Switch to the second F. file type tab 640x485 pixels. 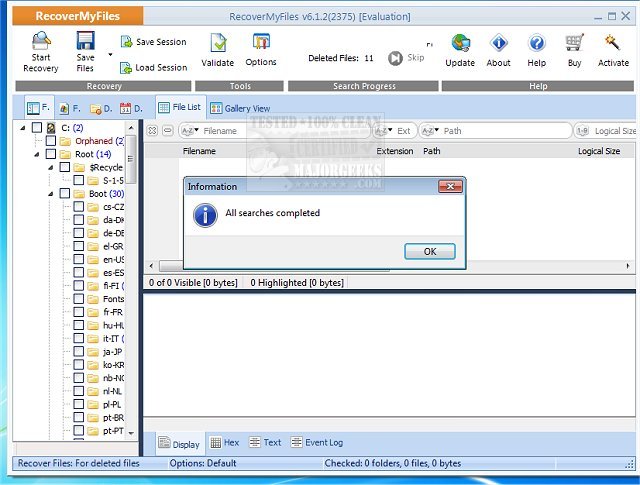pos(70,109)
